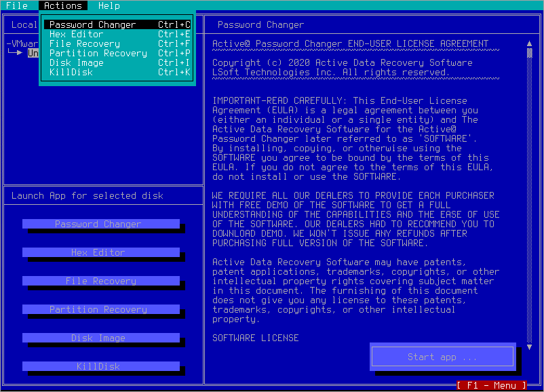Click the 'END-USER LICENSE AGREEMENT' title line
Screen dimensions: 544x392
(x=351, y=43)
